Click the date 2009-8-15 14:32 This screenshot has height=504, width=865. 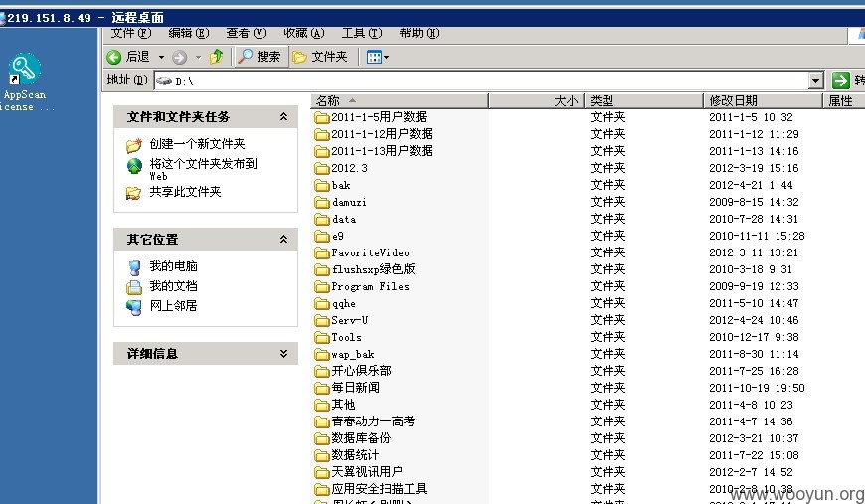[754, 202]
